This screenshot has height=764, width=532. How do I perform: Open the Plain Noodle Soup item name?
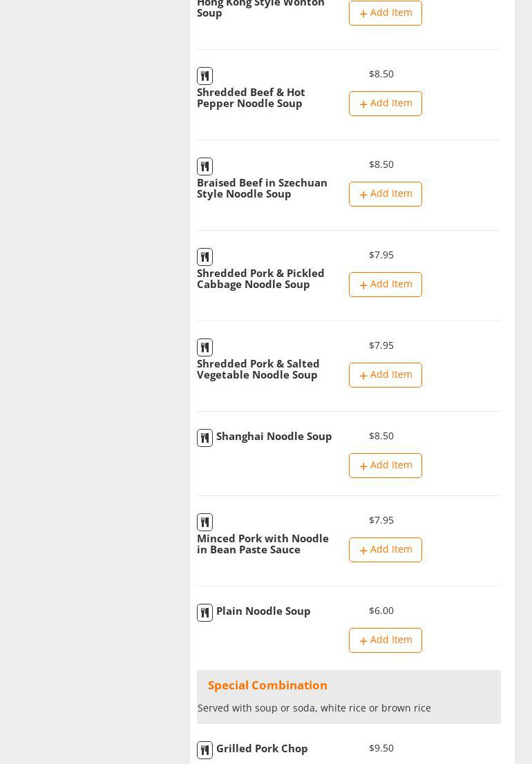[x=263, y=611]
